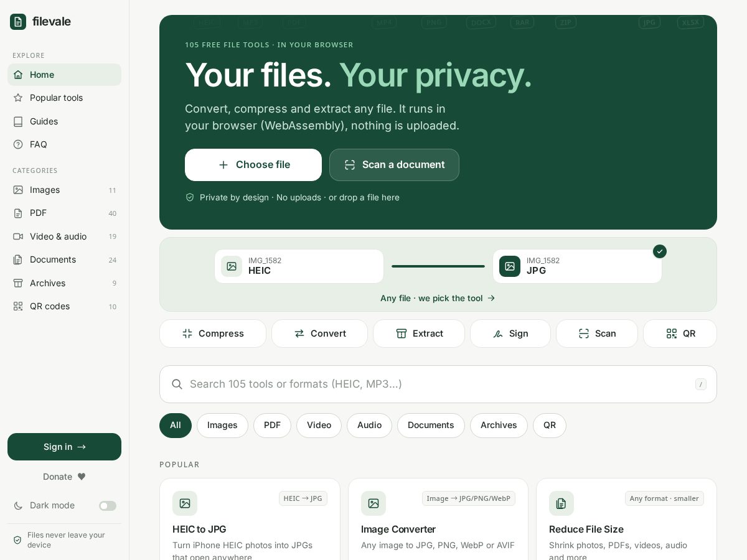This screenshot has width=747, height=560.
Task: Browse the Archives category
Action: (x=64, y=283)
